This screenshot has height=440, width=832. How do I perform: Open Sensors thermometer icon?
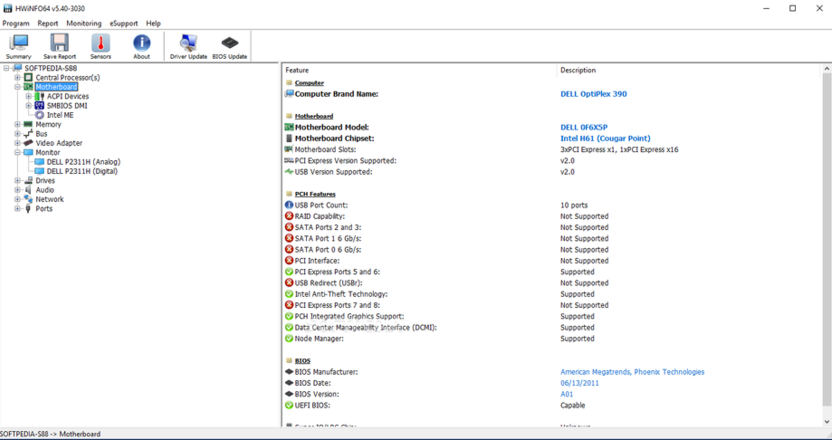point(101,46)
